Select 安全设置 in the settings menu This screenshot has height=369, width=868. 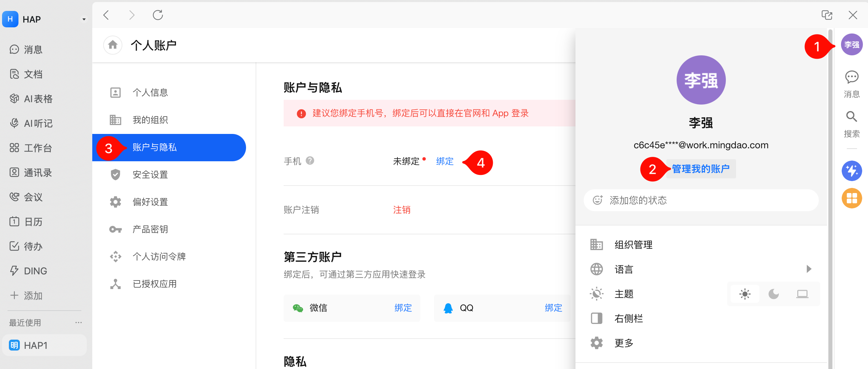click(169, 175)
